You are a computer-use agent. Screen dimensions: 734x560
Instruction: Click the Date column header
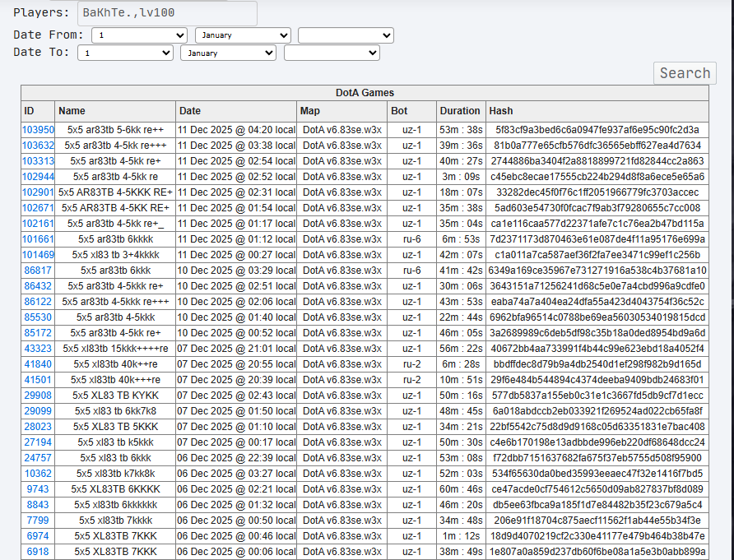[x=236, y=111]
